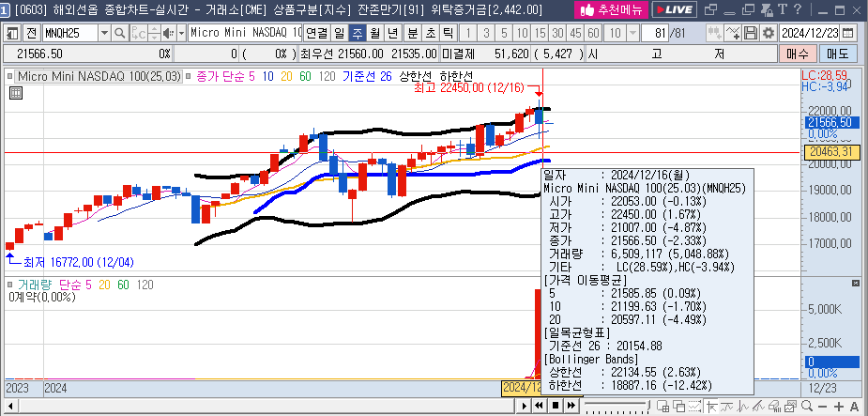
Task: Click the cascade windows icon in title bar
Action: 749,9
